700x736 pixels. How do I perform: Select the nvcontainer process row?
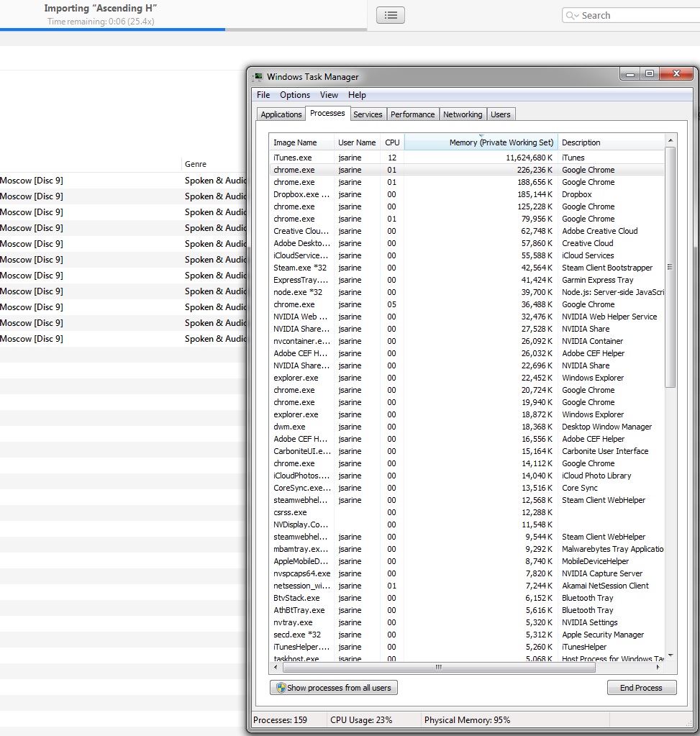[x=467, y=341]
